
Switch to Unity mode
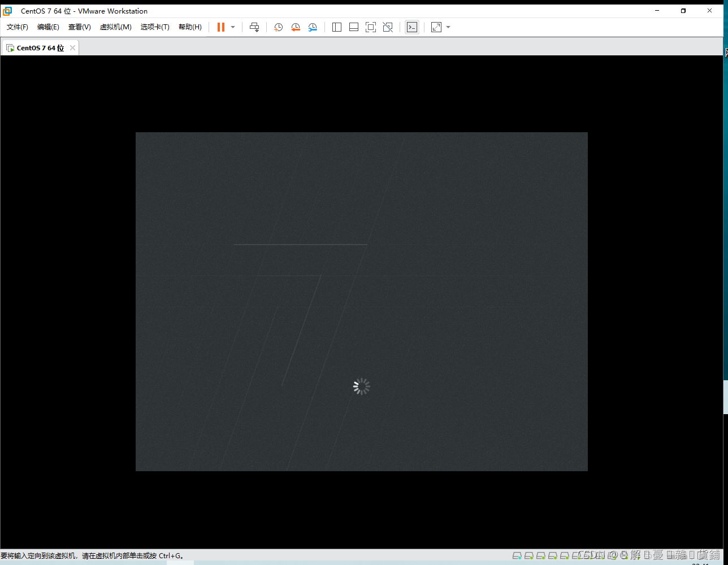(388, 27)
